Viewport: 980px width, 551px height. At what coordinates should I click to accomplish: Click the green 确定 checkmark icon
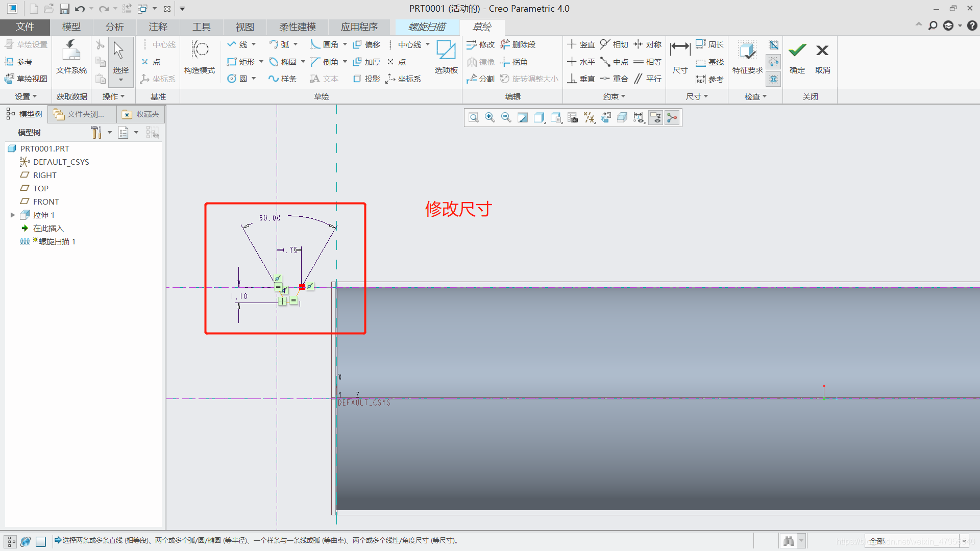(x=797, y=51)
